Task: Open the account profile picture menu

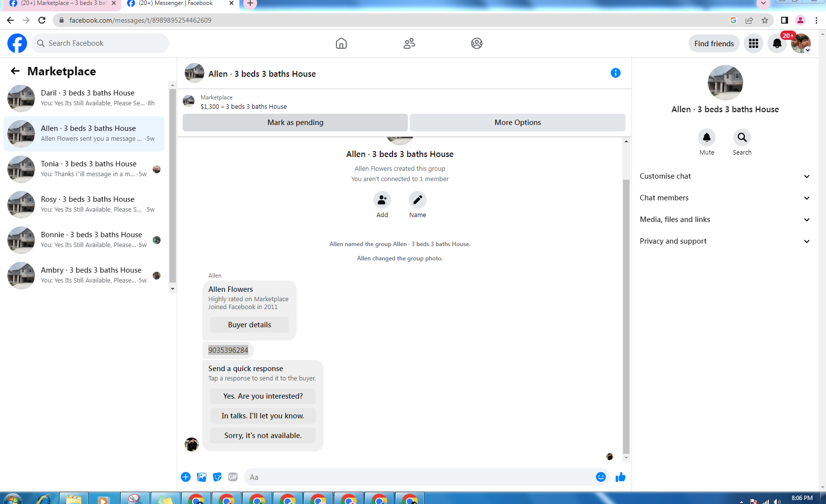Action: pyautogui.click(x=801, y=43)
